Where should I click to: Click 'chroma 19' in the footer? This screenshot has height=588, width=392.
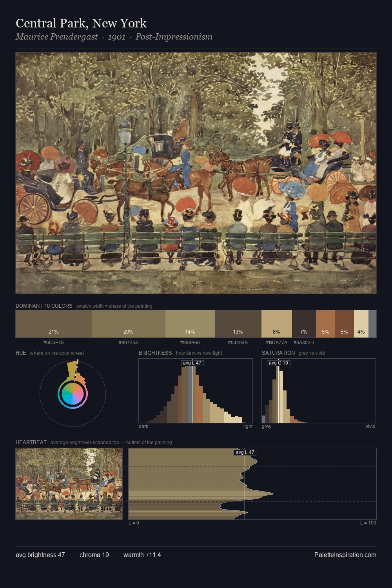(x=94, y=555)
